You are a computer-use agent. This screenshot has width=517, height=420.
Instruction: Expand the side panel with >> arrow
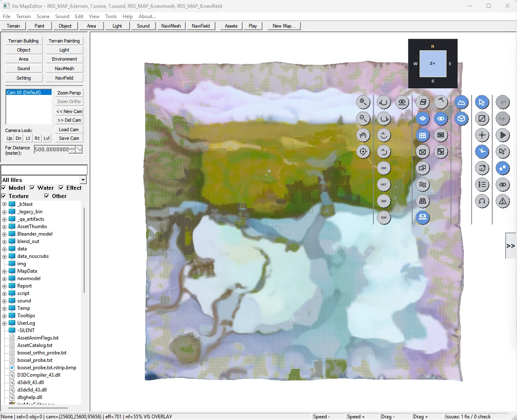tap(511, 246)
